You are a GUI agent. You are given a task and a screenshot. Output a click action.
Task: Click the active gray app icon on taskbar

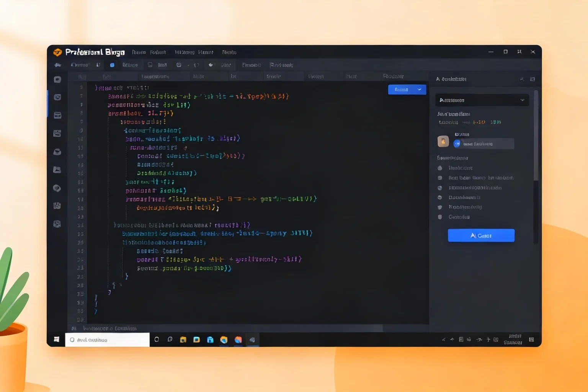(252, 340)
